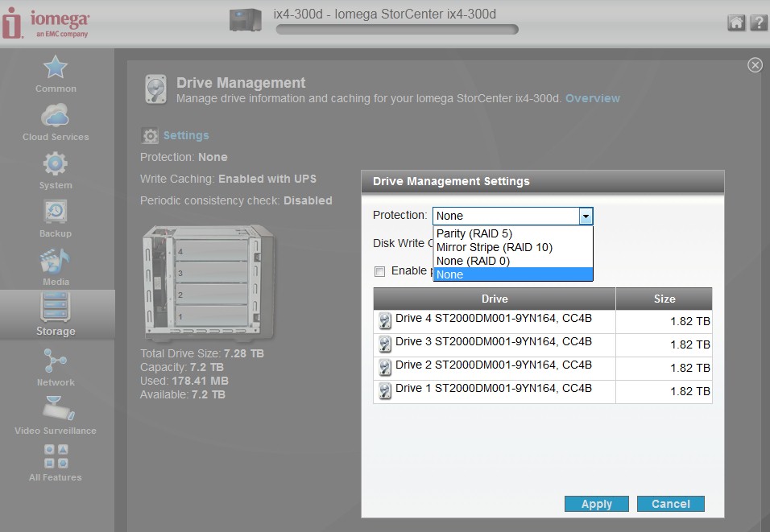
Task: Click the Protection dropdown arrow
Action: point(586,216)
